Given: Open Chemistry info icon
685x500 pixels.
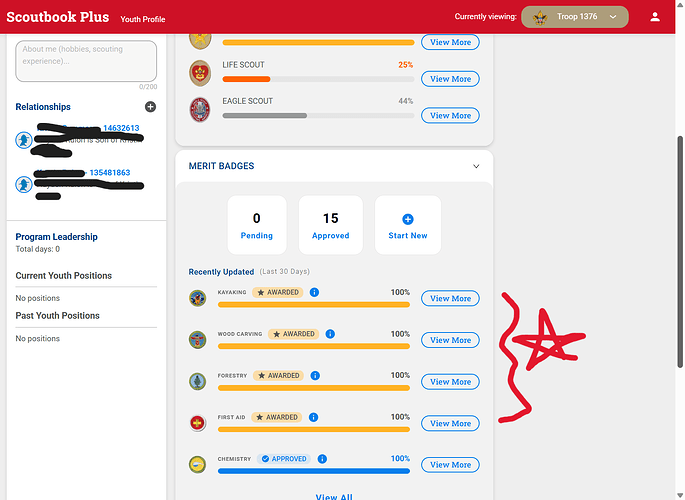Looking at the screenshot, I should 322,459.
